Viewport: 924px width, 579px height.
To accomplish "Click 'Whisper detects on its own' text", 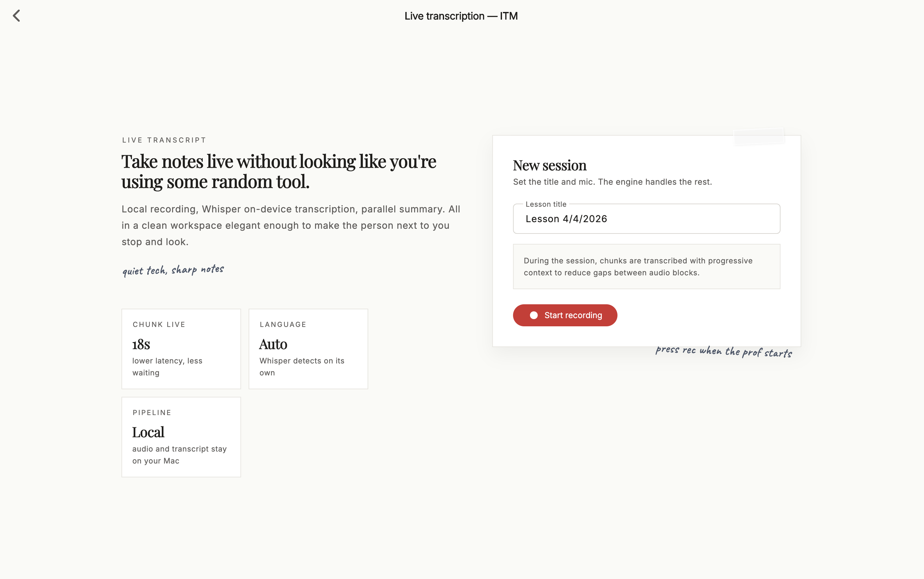I will coord(302,367).
